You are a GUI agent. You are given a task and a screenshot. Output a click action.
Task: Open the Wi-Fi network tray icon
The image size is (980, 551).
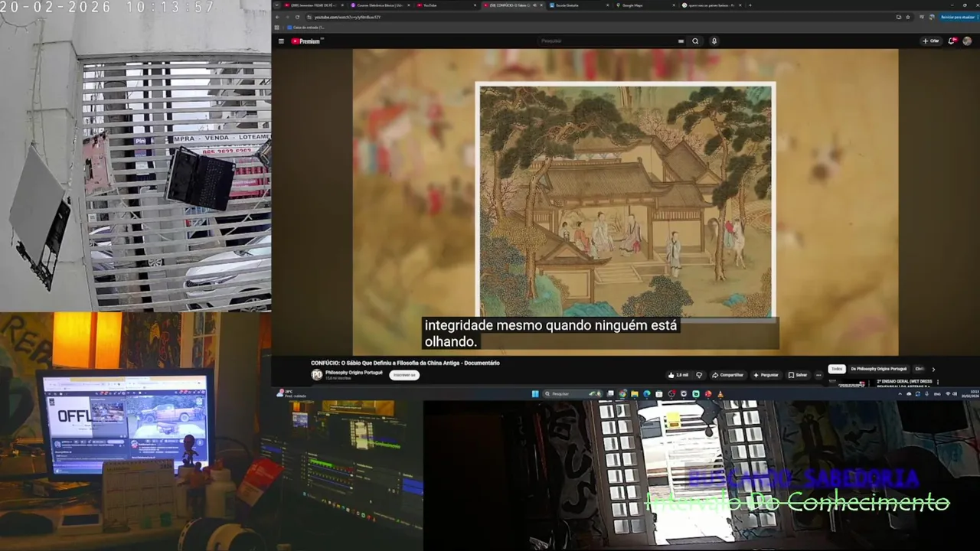(x=948, y=393)
